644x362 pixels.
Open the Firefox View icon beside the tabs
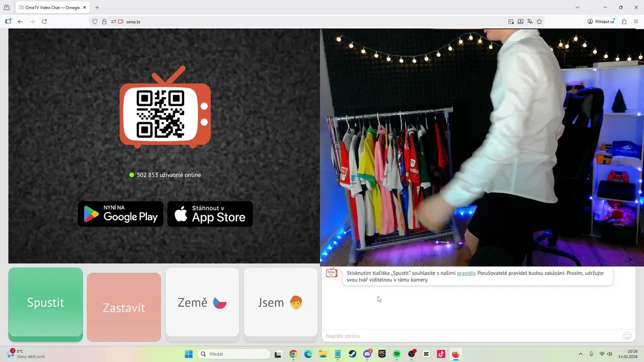tap(7, 8)
